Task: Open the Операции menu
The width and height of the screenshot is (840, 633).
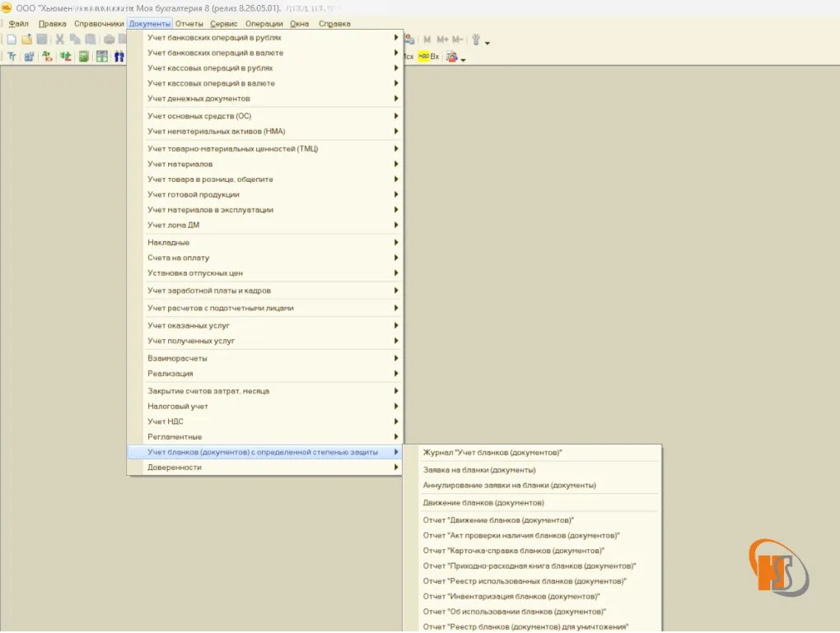Action: coord(264,24)
